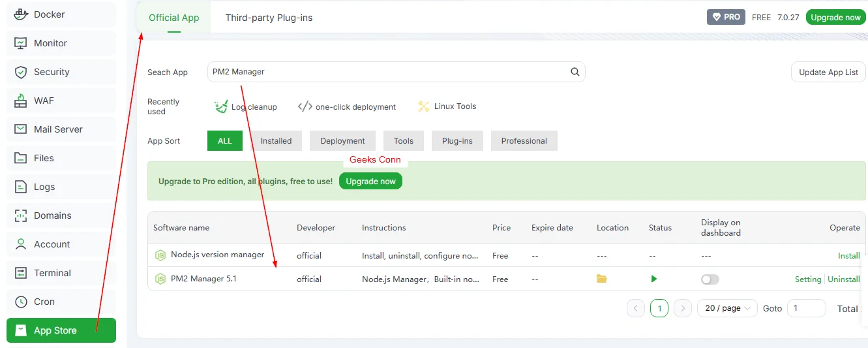Viewport: 868px width, 348px height.
Task: Go to Security in the sidebar
Action: 61,72
